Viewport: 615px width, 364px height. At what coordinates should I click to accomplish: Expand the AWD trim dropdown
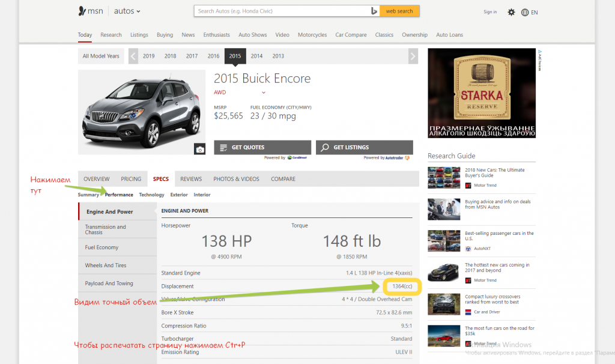pos(240,93)
